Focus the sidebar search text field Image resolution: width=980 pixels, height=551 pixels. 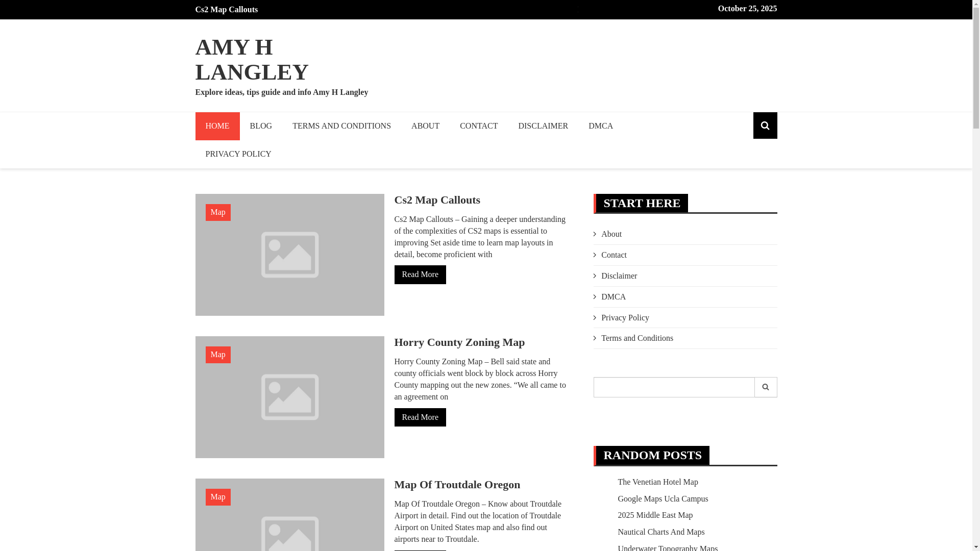click(x=674, y=387)
